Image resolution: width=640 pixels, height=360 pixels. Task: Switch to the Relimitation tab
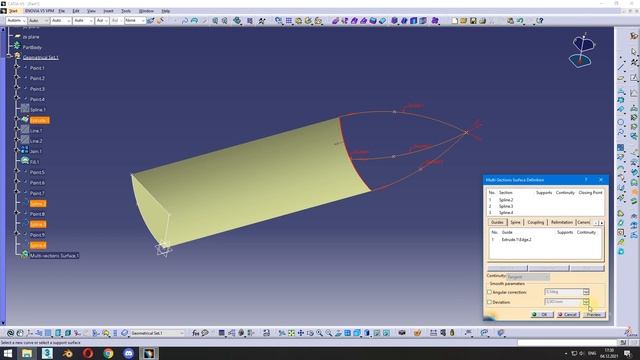(x=562, y=222)
